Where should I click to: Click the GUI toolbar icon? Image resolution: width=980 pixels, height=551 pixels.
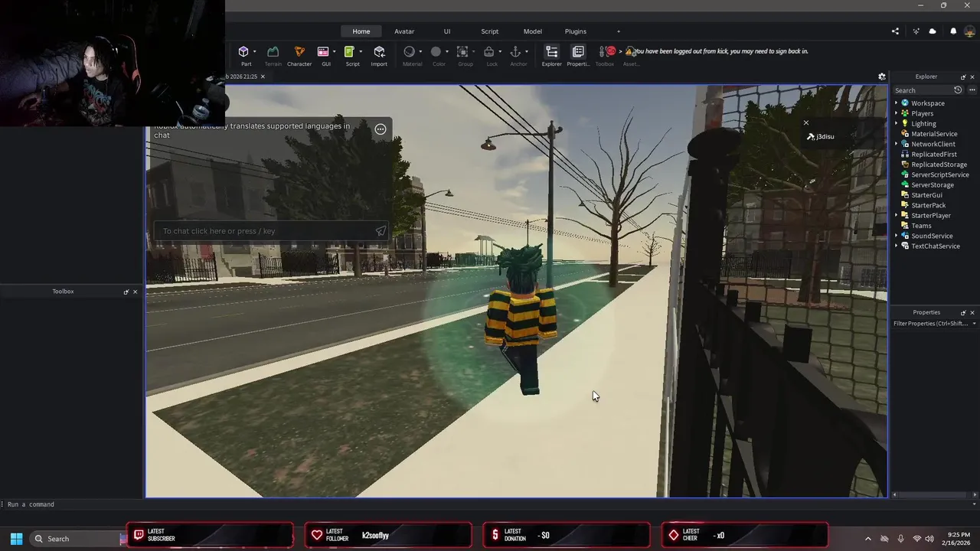coord(323,52)
